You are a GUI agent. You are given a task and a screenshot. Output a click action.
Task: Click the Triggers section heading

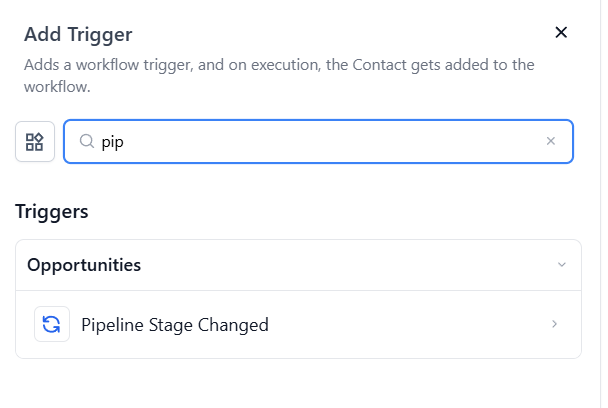pyautogui.click(x=52, y=212)
